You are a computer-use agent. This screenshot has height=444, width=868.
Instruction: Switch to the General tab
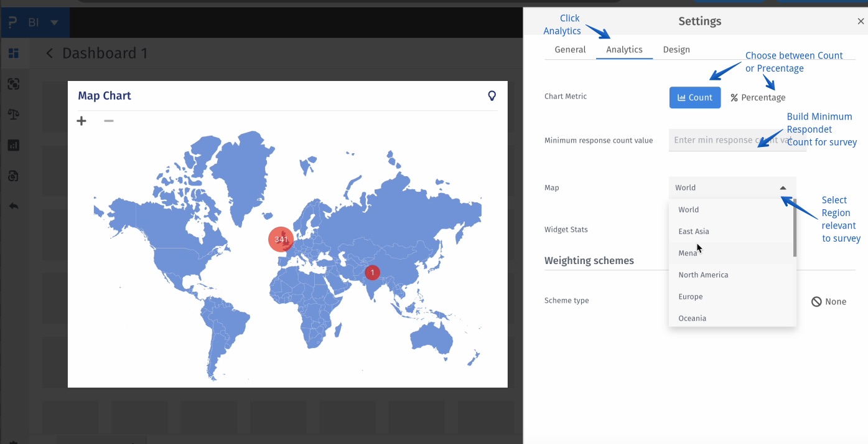coord(570,50)
